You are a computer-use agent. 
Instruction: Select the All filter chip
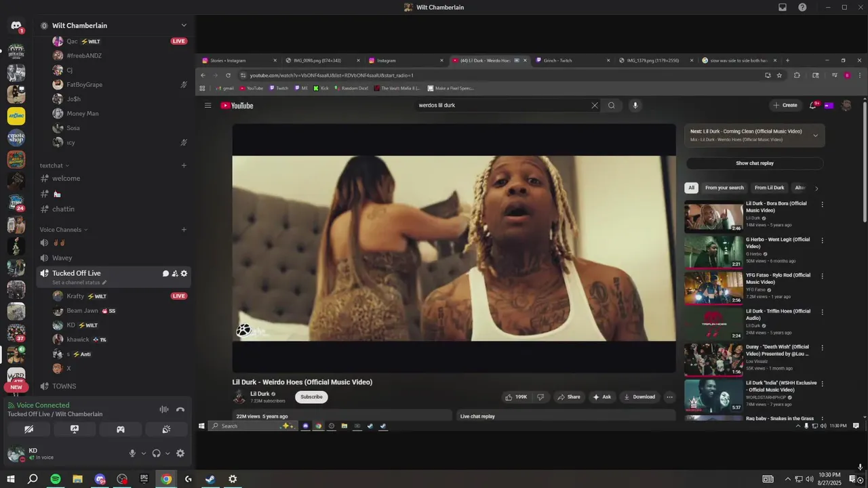pyautogui.click(x=692, y=188)
